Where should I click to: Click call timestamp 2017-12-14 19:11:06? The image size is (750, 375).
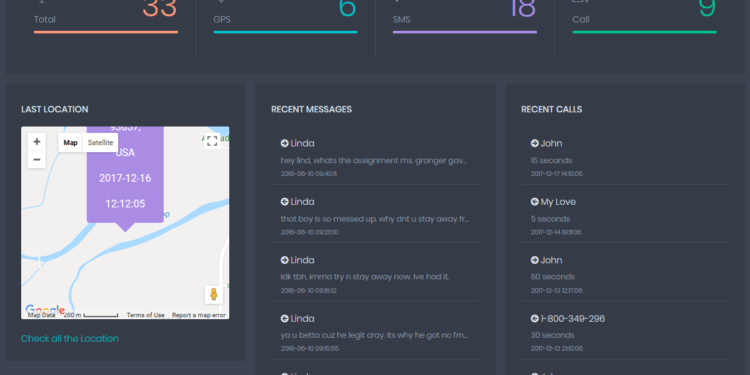[556, 232]
